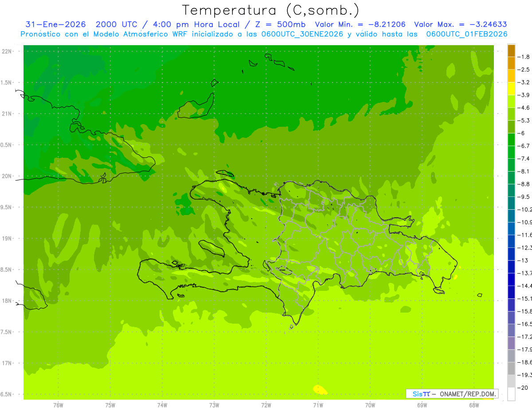Screen dimensions: 532x411
Task: Click the '-6.7' colorbar value
Action: click(x=524, y=146)
